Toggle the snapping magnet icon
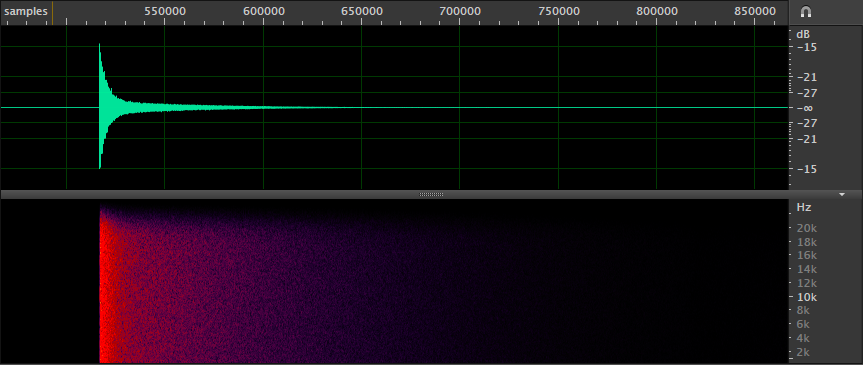 coord(807,12)
